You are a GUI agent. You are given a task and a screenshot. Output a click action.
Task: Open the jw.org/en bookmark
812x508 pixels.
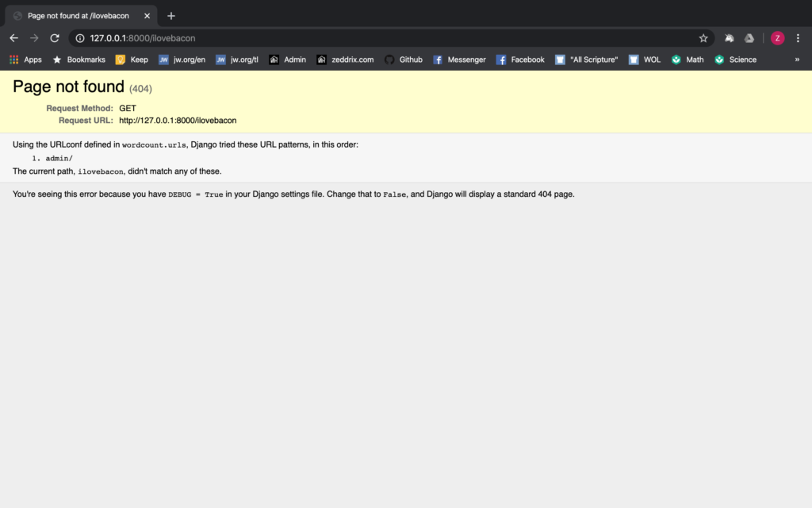[182, 60]
